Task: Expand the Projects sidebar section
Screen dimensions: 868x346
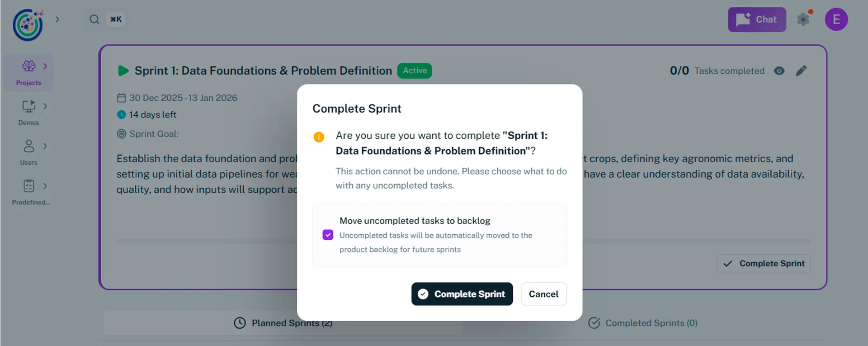Action: point(45,66)
